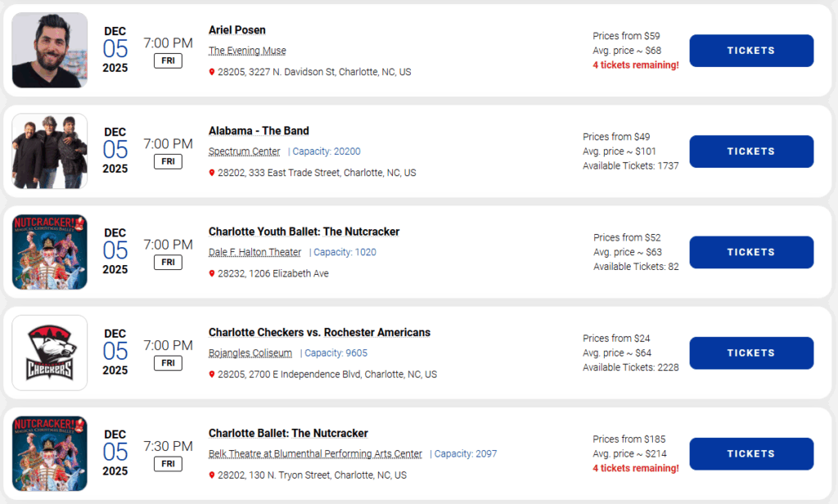Open The Evening Muse venue link

pyautogui.click(x=247, y=51)
